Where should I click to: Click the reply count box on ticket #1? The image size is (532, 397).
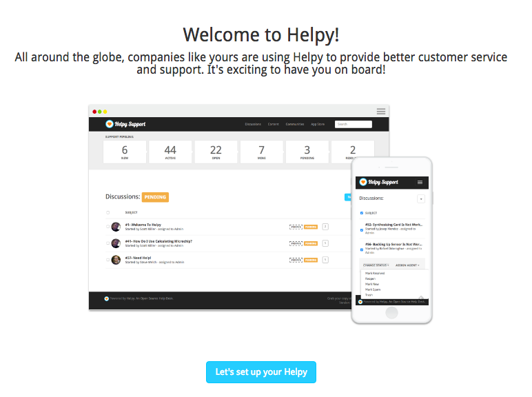pyautogui.click(x=325, y=227)
